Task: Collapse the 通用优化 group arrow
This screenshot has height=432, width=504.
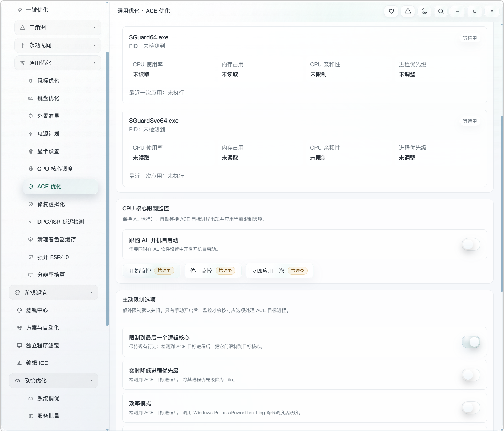Action: click(94, 63)
